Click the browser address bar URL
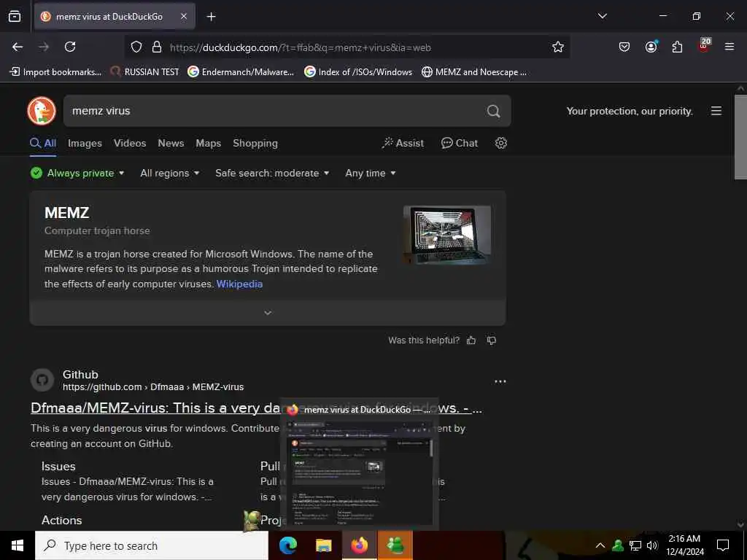This screenshot has height=560, width=747. click(x=300, y=47)
